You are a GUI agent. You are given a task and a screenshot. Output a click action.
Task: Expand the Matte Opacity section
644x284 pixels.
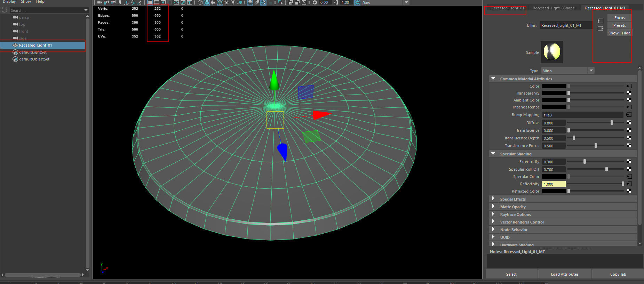493,206
